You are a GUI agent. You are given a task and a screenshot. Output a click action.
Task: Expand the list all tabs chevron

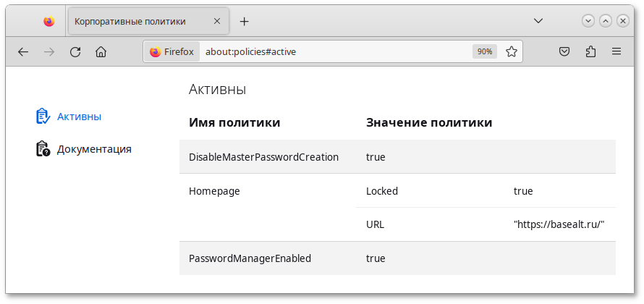(538, 21)
